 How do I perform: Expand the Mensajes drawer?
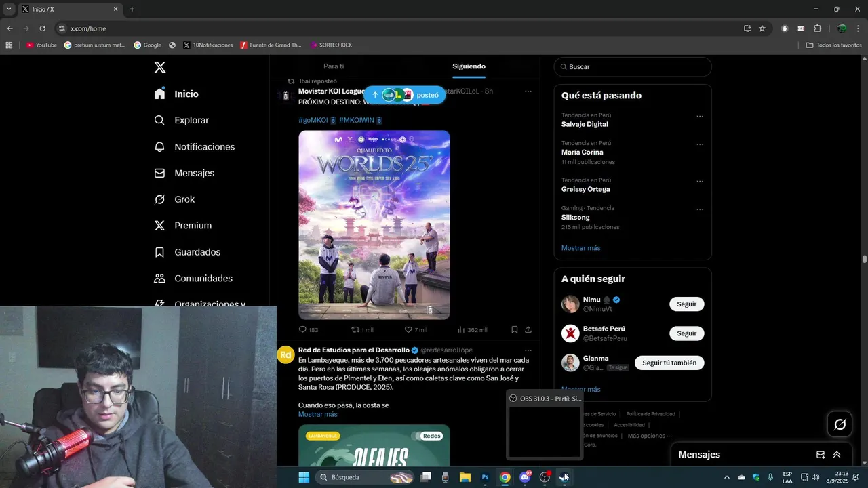pyautogui.click(x=837, y=455)
